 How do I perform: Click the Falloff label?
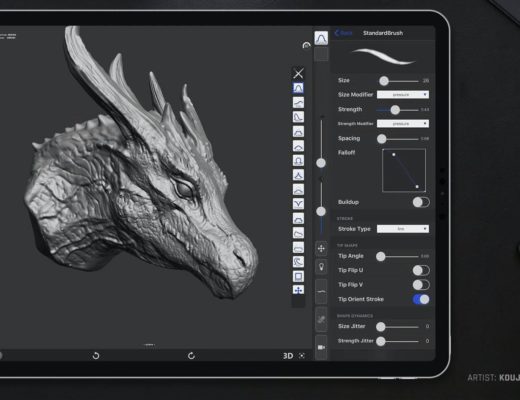346,153
